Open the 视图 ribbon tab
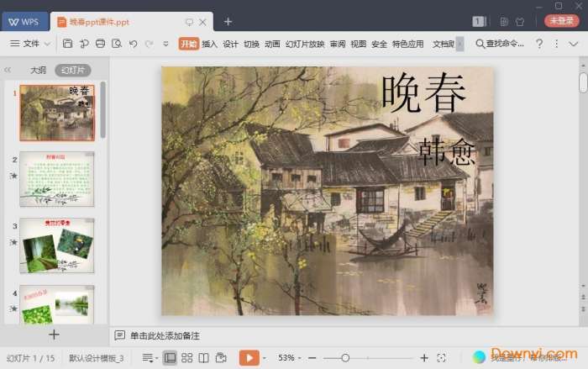 click(358, 44)
